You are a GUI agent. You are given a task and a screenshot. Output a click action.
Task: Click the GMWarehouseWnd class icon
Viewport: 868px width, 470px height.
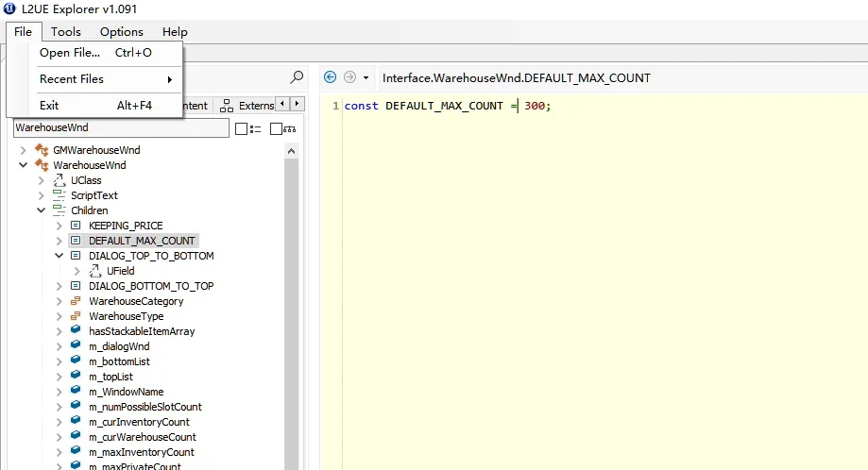tap(42, 149)
